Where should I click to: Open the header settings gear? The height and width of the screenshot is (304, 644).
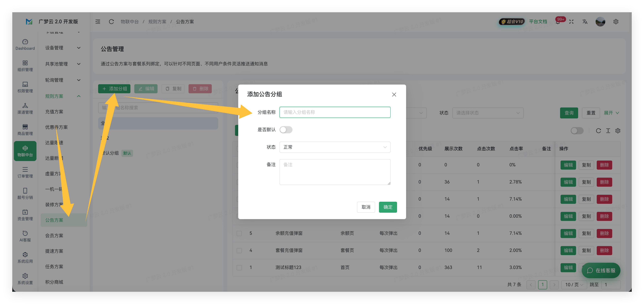click(616, 22)
